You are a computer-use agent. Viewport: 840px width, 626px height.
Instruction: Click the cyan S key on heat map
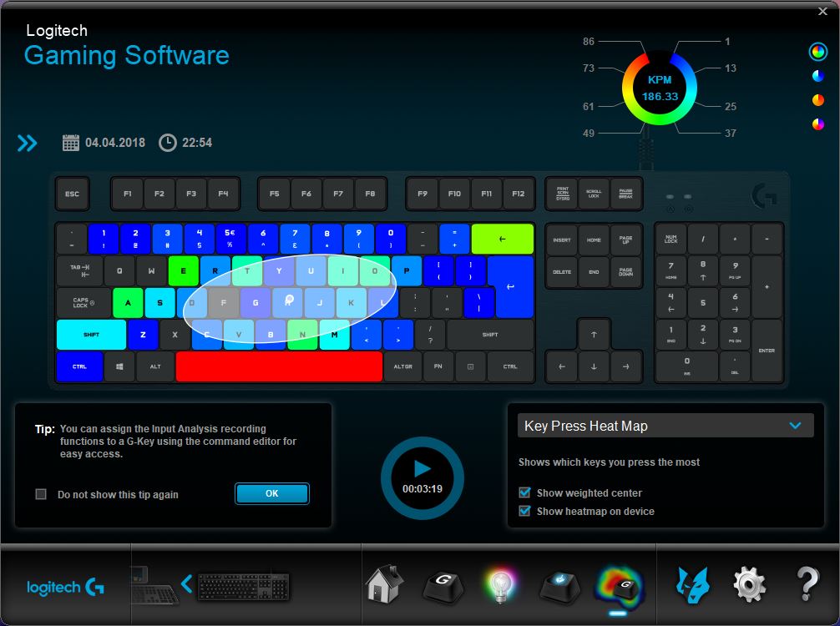[159, 303]
